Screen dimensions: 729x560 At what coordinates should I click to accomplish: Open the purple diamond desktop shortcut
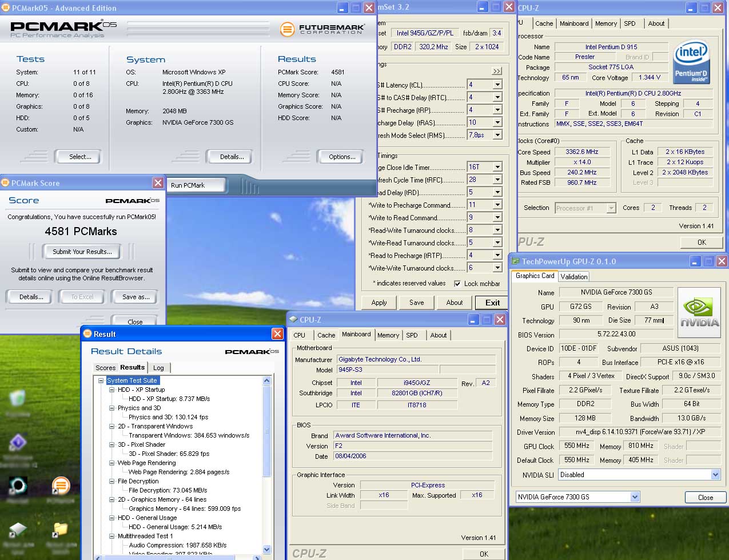(x=18, y=442)
